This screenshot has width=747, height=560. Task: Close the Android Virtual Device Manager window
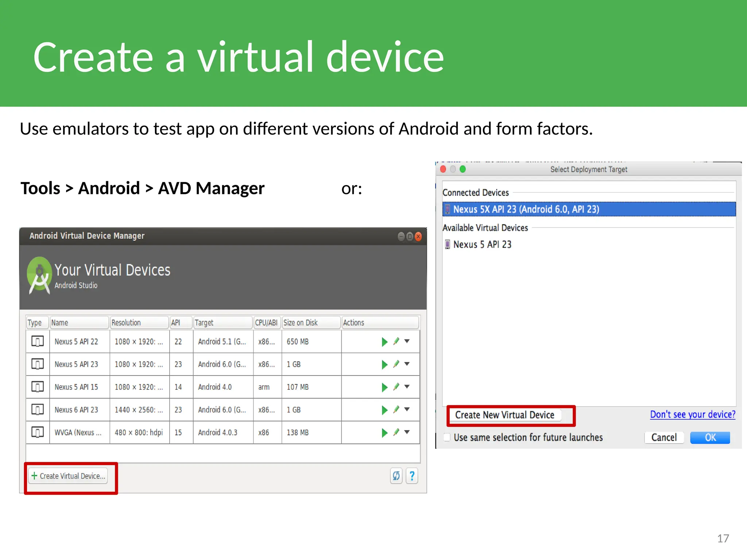tap(418, 237)
